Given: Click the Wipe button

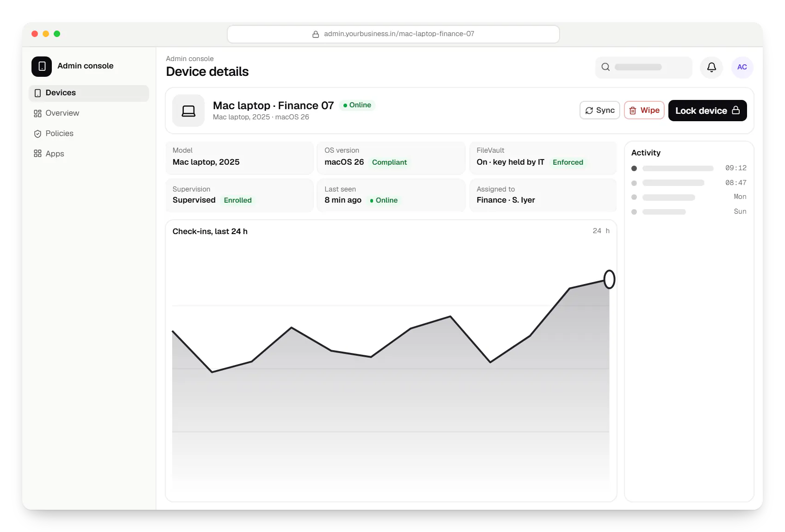Looking at the screenshot, I should click(x=644, y=111).
